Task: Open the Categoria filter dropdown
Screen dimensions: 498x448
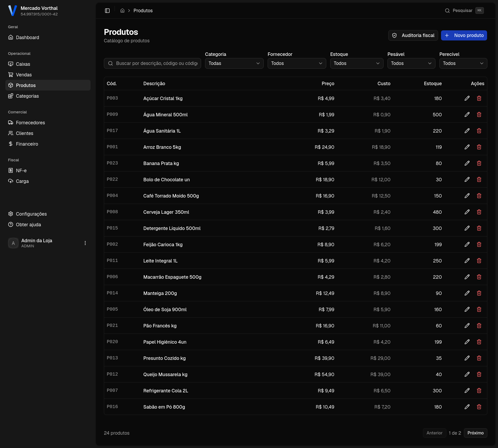Action: coord(234,63)
